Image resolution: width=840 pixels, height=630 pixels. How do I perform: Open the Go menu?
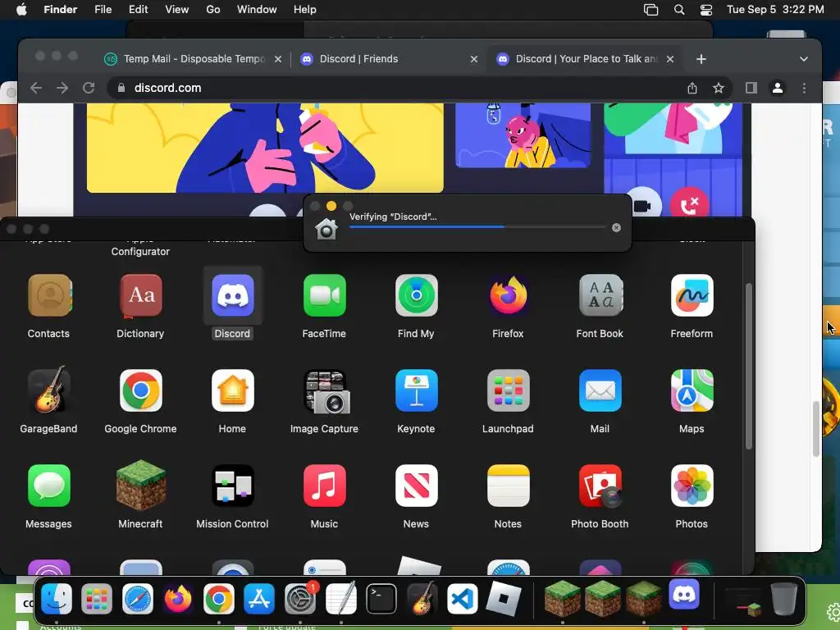[x=213, y=10]
